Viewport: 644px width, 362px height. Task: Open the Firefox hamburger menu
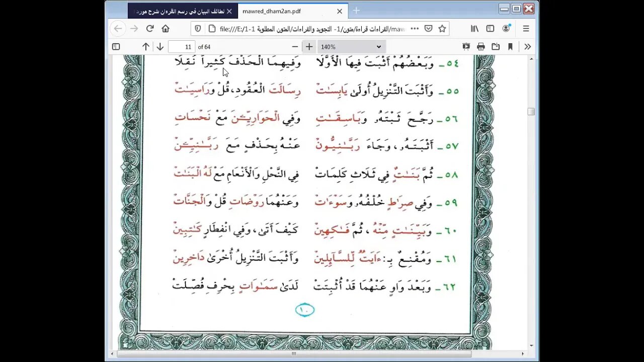click(x=526, y=29)
